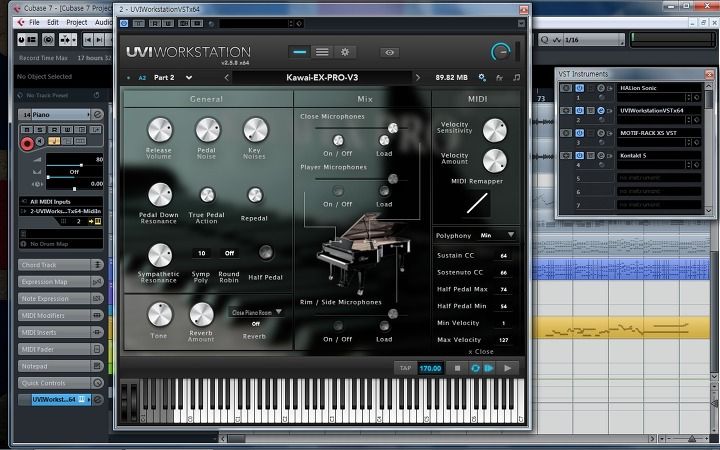Click the Notepad section icon
The height and width of the screenshot is (450, 720).
pos(97,366)
